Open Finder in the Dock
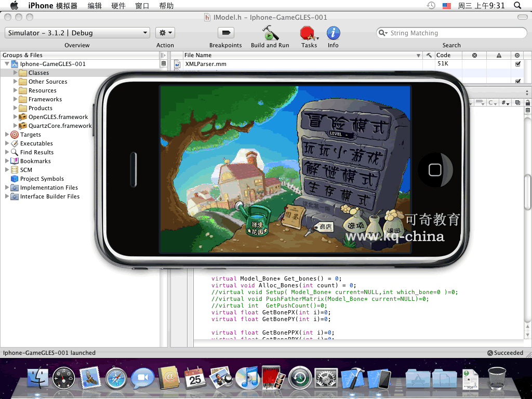This screenshot has width=532, height=399. pyautogui.click(x=38, y=379)
